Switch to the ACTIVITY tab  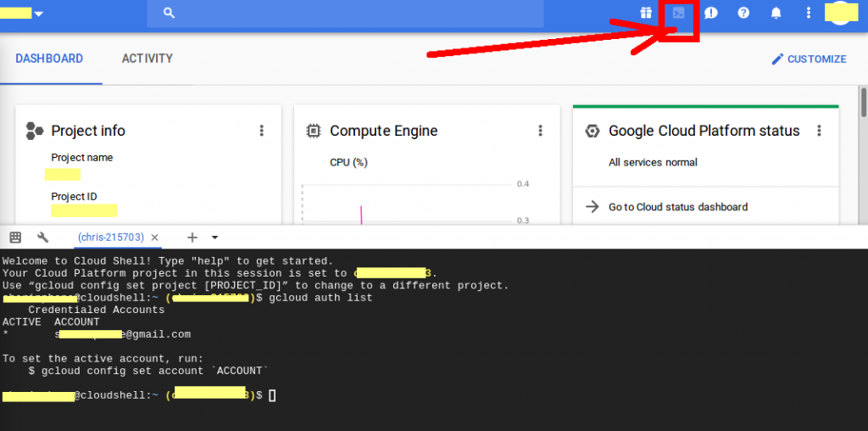coord(147,59)
